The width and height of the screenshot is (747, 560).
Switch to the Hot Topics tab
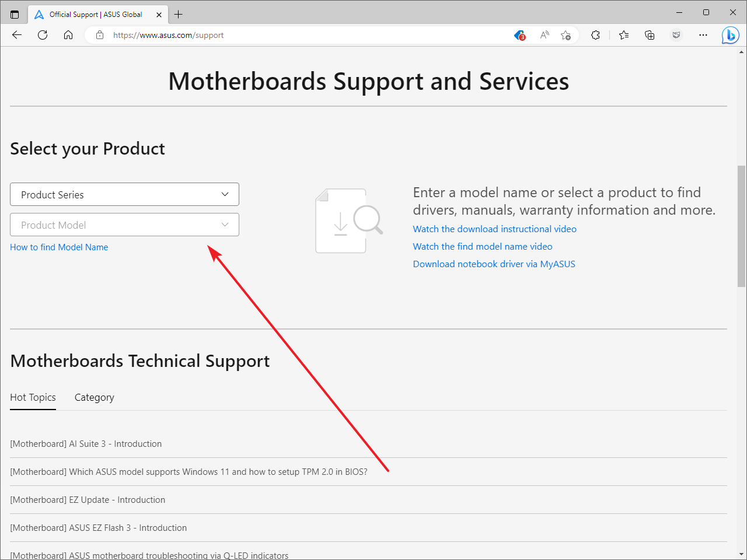tap(33, 397)
